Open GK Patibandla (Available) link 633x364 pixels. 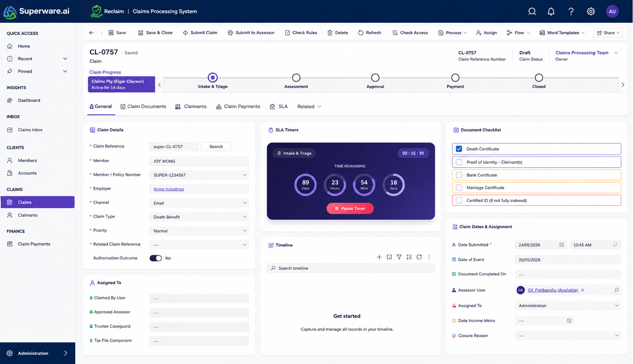[553, 290]
